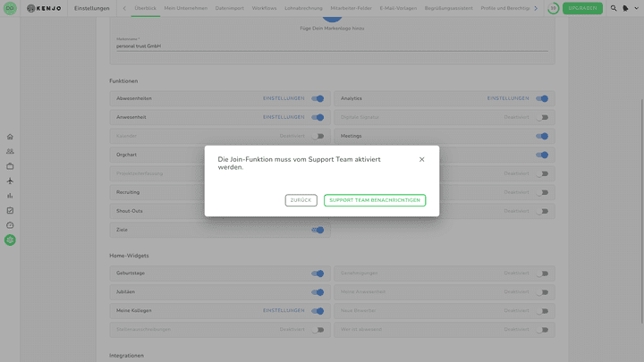Open the speedometer performance sidebar icon
This screenshot has width=644, height=362.
10,225
